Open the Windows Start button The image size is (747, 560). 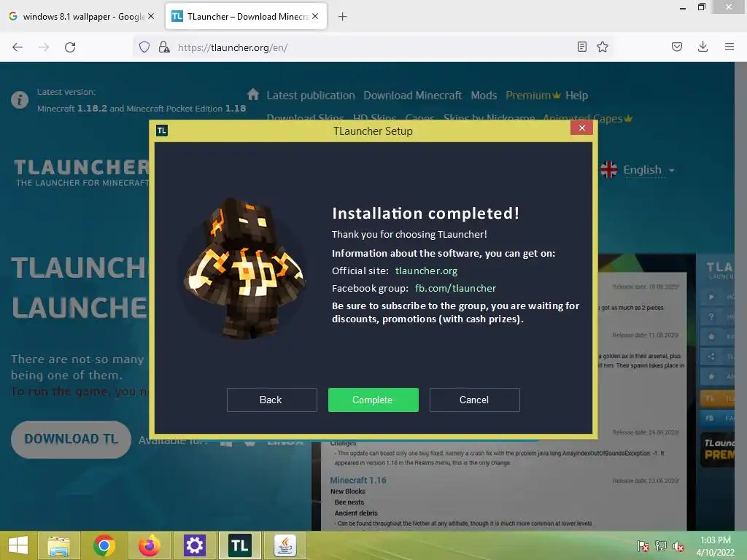(18, 545)
